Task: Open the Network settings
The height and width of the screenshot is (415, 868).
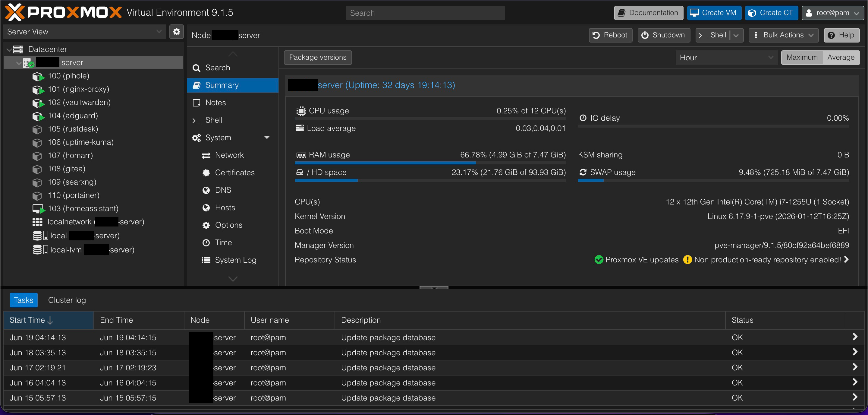Action: point(232,155)
